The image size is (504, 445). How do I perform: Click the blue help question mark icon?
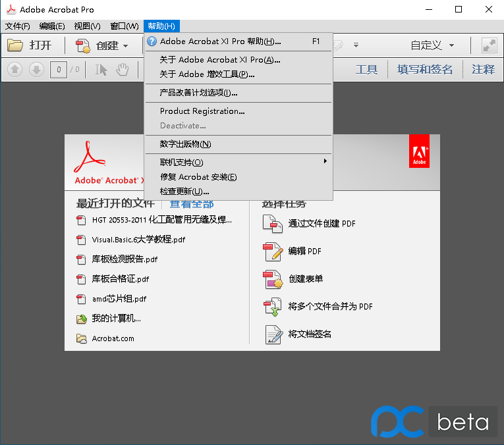(152, 41)
